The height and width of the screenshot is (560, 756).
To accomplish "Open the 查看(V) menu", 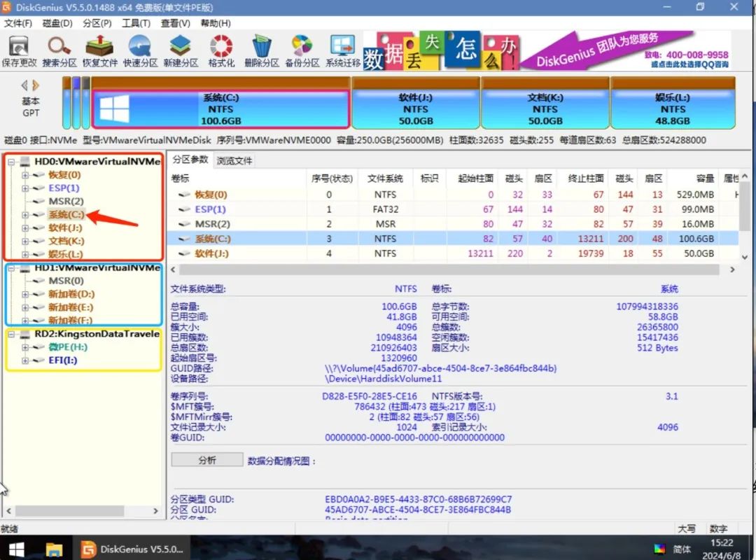I will (x=175, y=23).
